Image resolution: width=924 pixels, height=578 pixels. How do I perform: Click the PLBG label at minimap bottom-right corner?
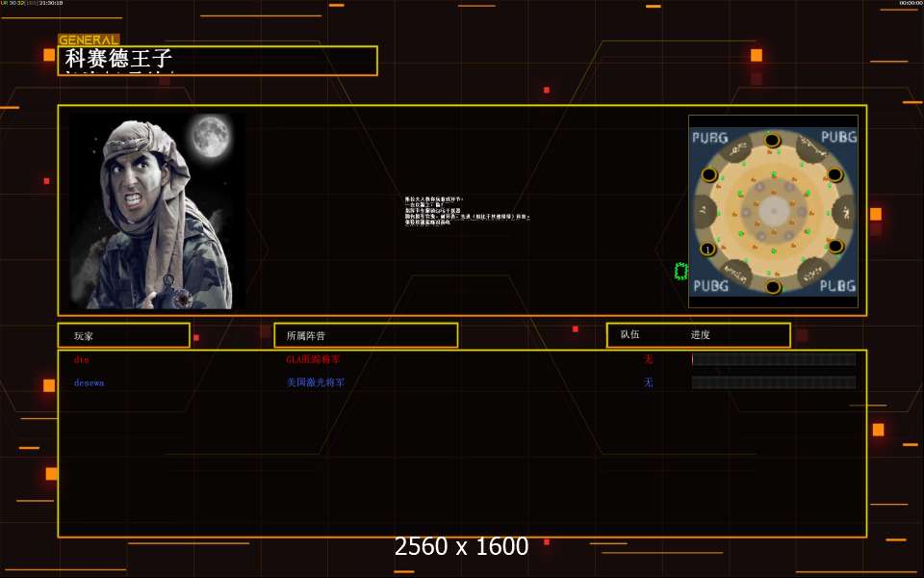pos(836,286)
